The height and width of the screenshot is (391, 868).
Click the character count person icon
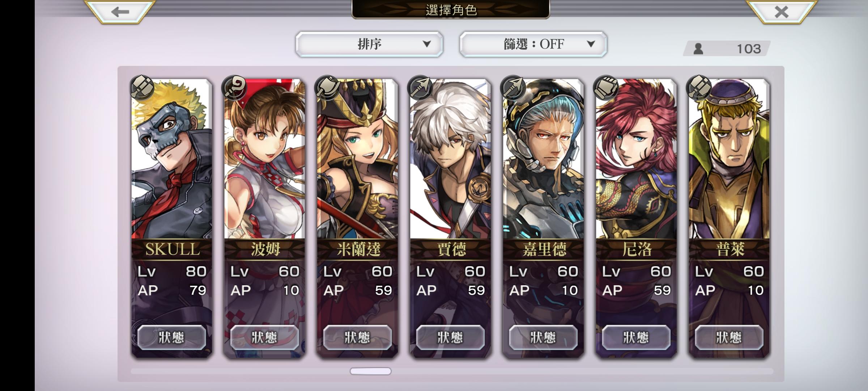(698, 49)
